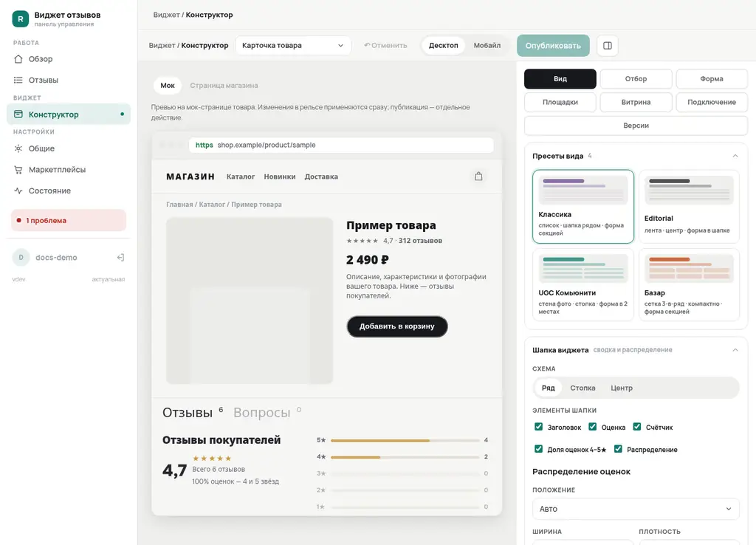Click the gear icon beside Общие

tap(18, 148)
